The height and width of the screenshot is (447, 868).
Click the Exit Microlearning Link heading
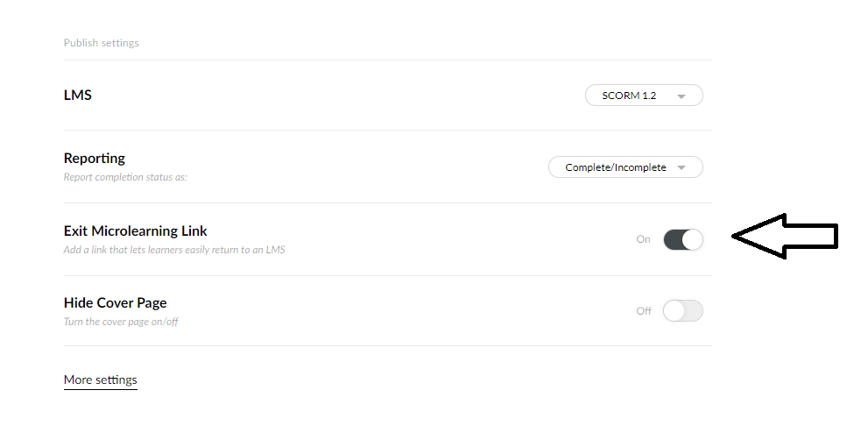[x=136, y=231]
